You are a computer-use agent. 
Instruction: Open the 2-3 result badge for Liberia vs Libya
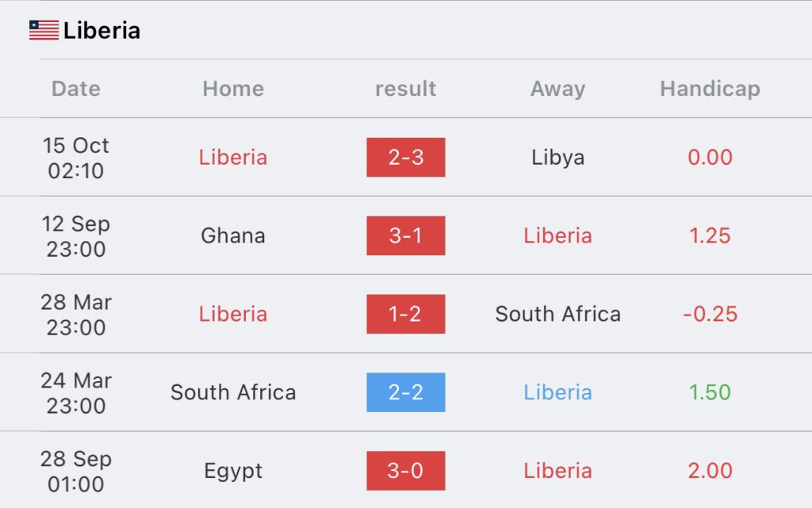pyautogui.click(x=406, y=157)
